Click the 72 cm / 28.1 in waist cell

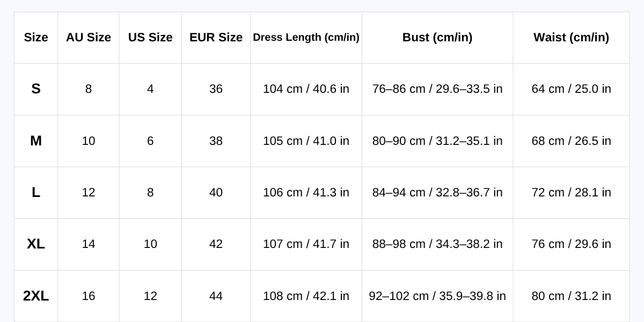click(571, 192)
